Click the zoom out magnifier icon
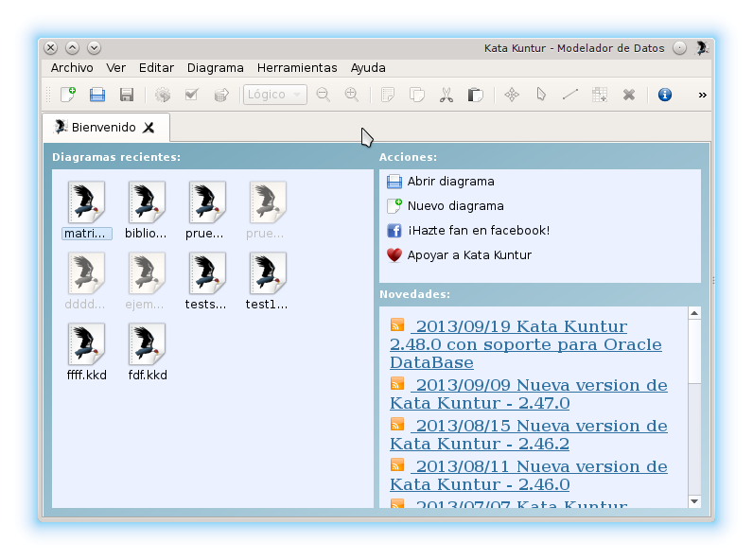 click(324, 95)
